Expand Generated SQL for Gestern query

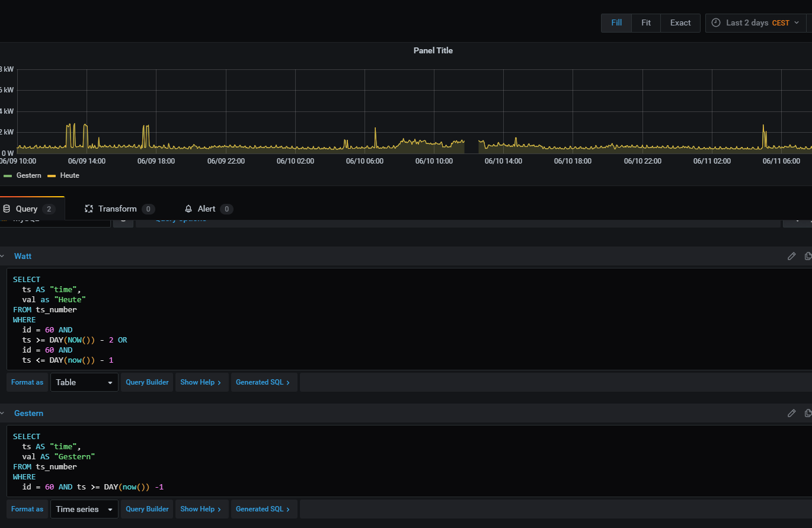pos(263,509)
